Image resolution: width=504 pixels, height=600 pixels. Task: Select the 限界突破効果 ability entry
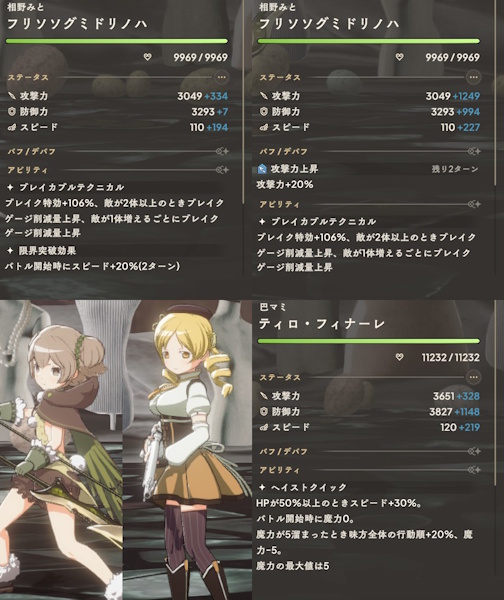41,251
